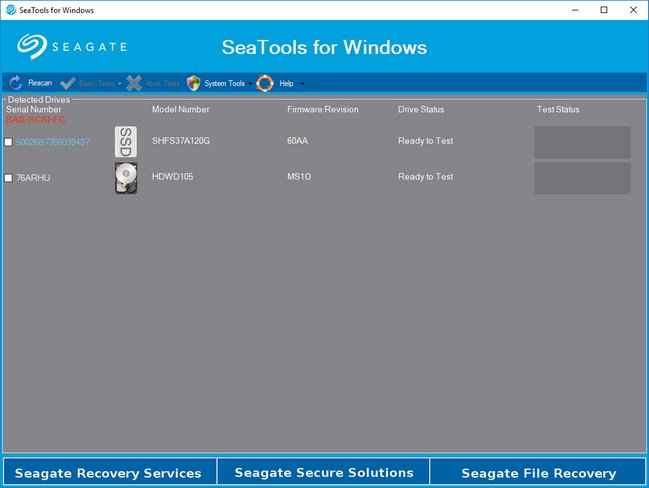Click the Seagate logo in the banner
Screen dimensions: 649x488
click(70, 47)
